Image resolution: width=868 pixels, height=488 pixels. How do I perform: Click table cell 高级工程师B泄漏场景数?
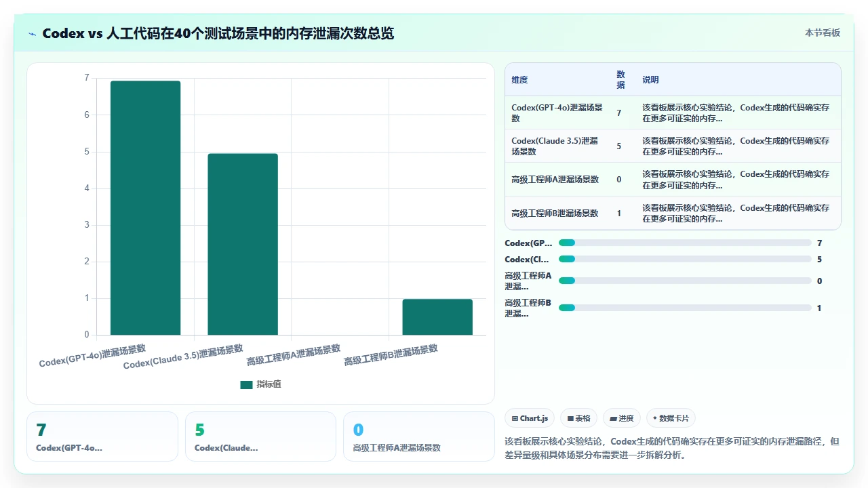click(x=557, y=213)
